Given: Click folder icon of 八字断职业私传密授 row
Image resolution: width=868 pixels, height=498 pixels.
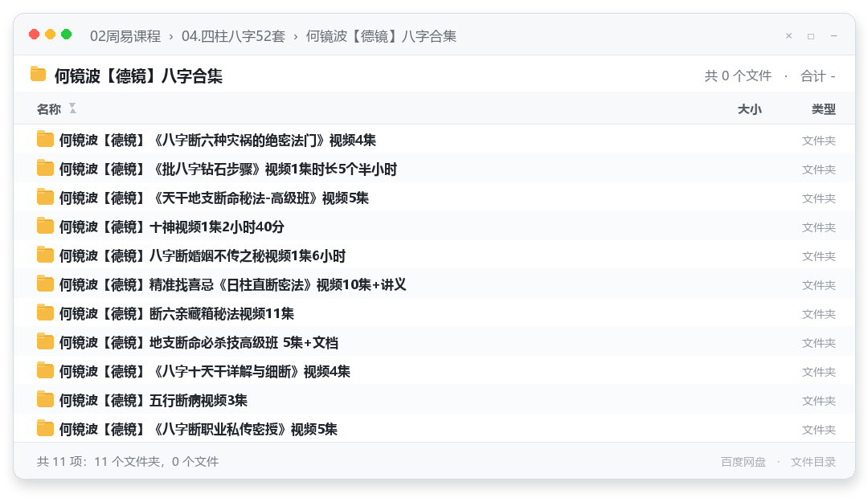Looking at the screenshot, I should (x=45, y=428).
